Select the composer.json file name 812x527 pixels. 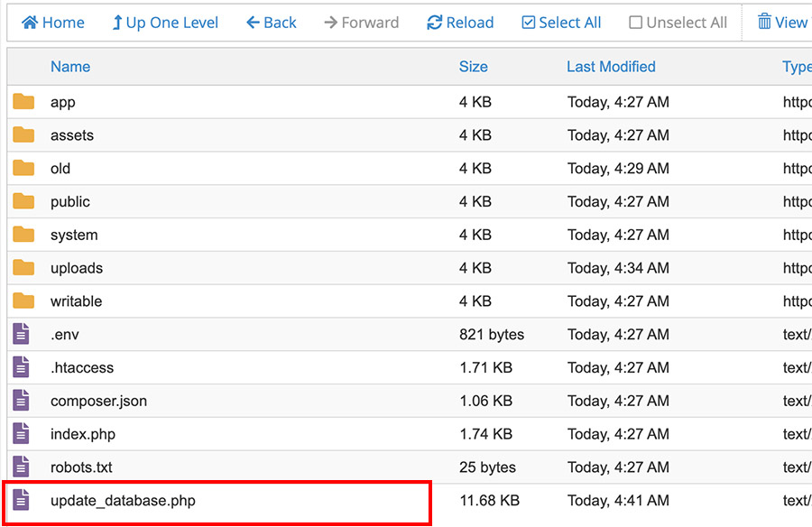(98, 401)
